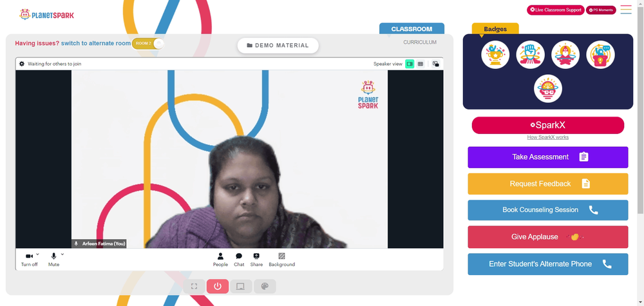Click the page vertical scrollbar
644x306 pixels.
[x=640, y=111]
